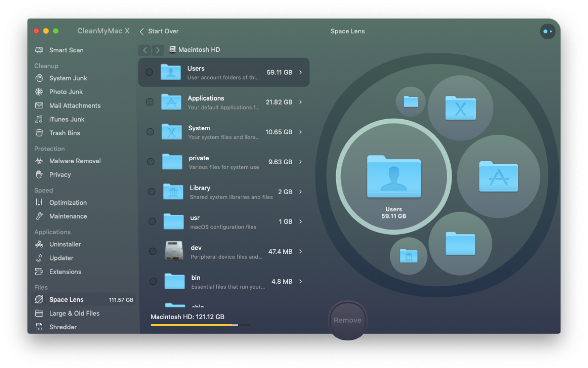Select the System X bubble in the space map

tap(460, 108)
